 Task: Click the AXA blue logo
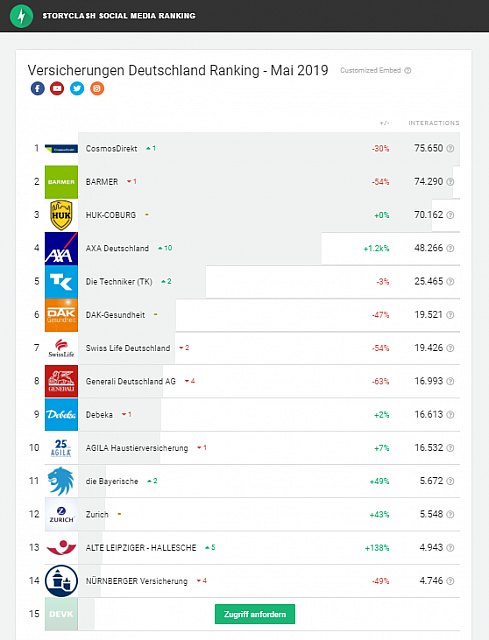coord(61,249)
